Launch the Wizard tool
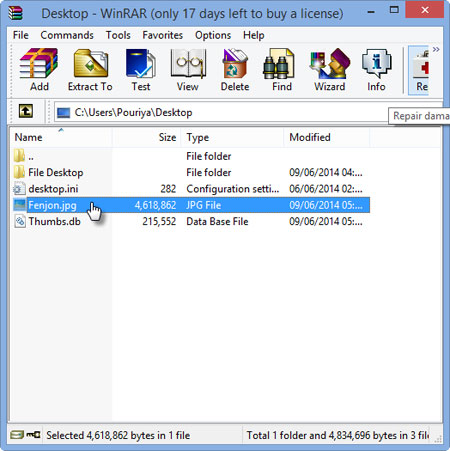Image resolution: width=450 pixels, height=451 pixels. click(x=330, y=70)
